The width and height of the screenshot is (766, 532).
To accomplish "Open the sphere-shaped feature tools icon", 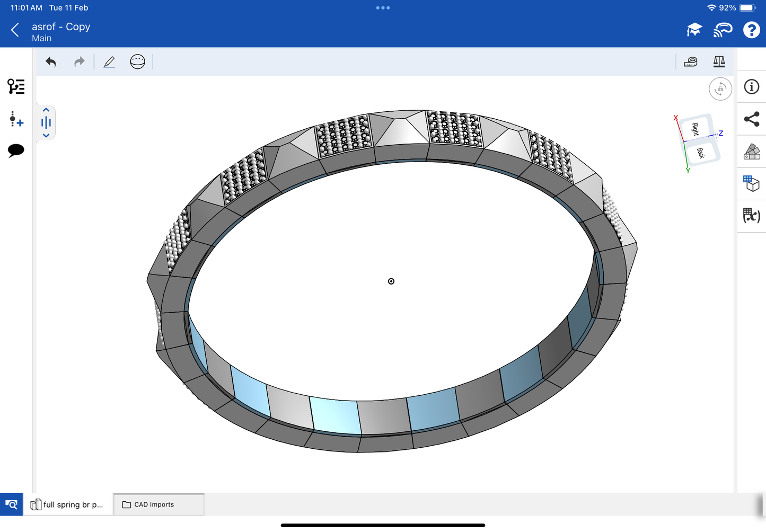I will [137, 62].
